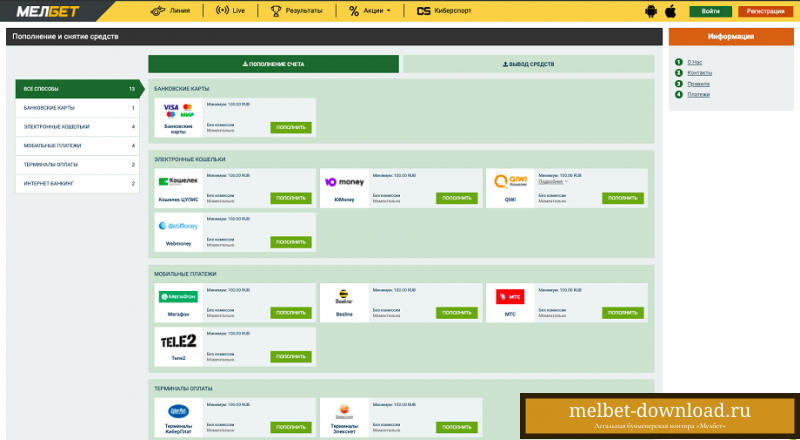The width and height of the screenshot is (800, 440).
Task: Click the Android app icon
Action: click(651, 11)
